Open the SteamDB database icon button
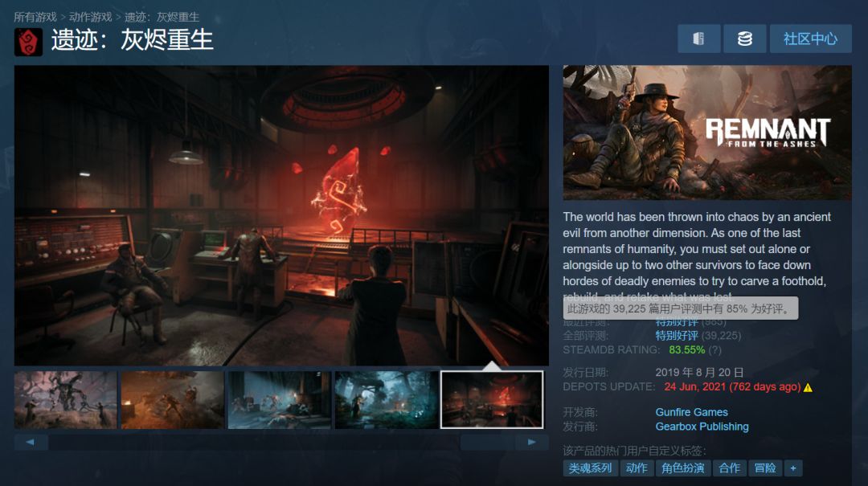 (744, 39)
